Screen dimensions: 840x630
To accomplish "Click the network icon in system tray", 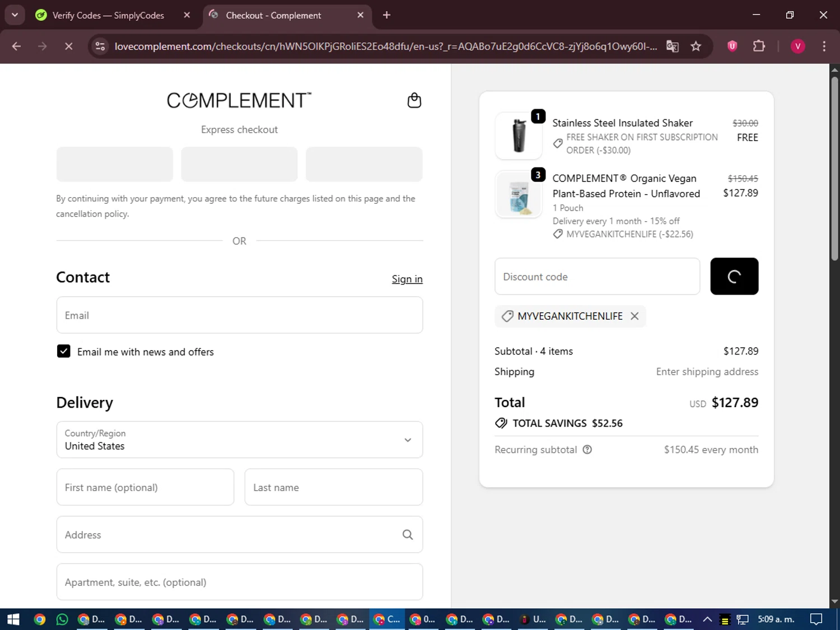I will [x=743, y=619].
